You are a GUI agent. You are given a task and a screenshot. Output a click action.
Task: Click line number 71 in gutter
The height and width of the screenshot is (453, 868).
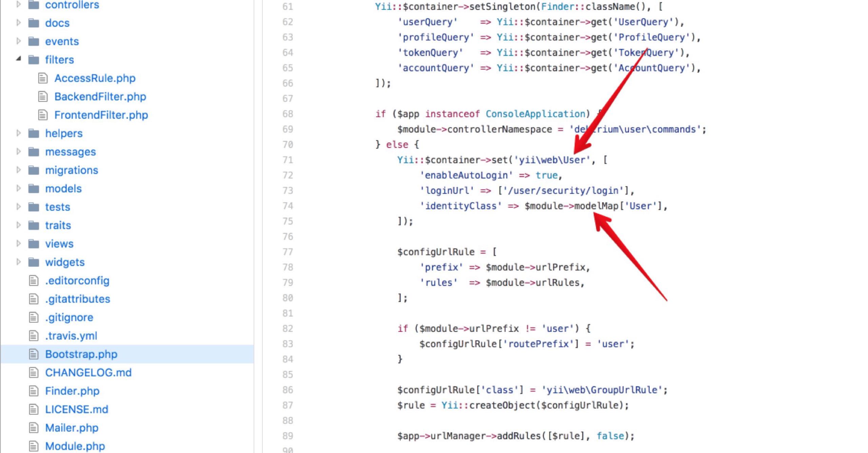(x=288, y=160)
